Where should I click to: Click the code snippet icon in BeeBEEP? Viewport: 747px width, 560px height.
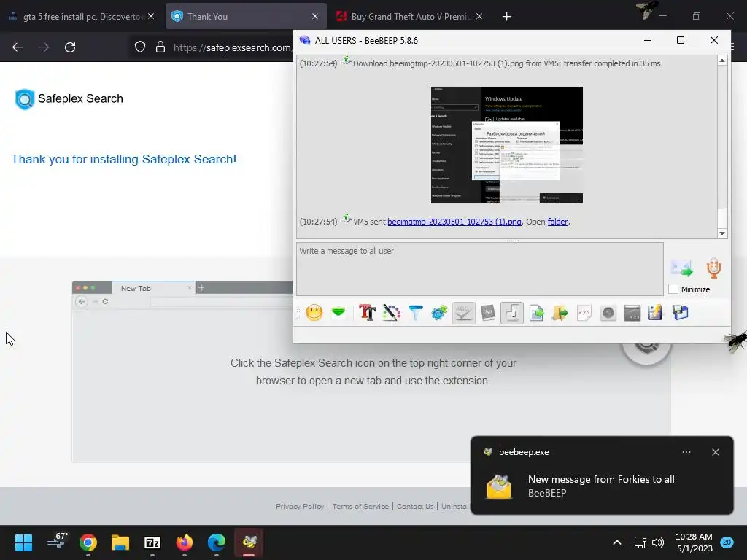click(584, 313)
